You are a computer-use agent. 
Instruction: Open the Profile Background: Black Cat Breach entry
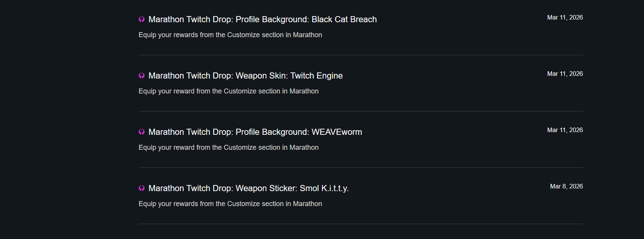point(263,20)
